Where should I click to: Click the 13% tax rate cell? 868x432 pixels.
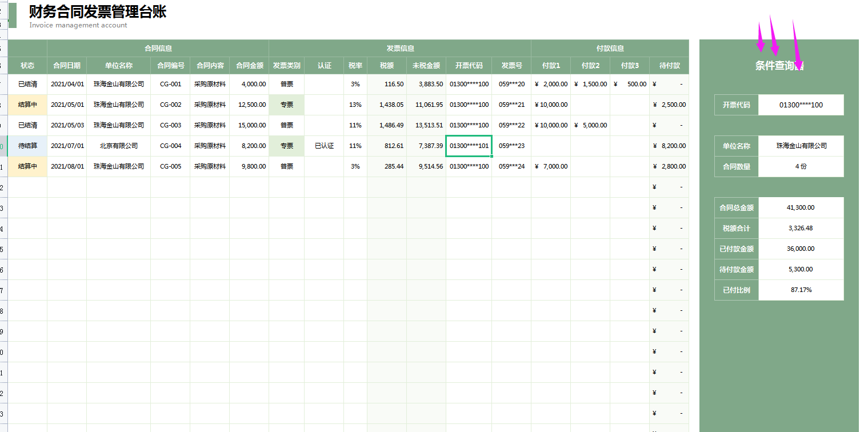355,105
